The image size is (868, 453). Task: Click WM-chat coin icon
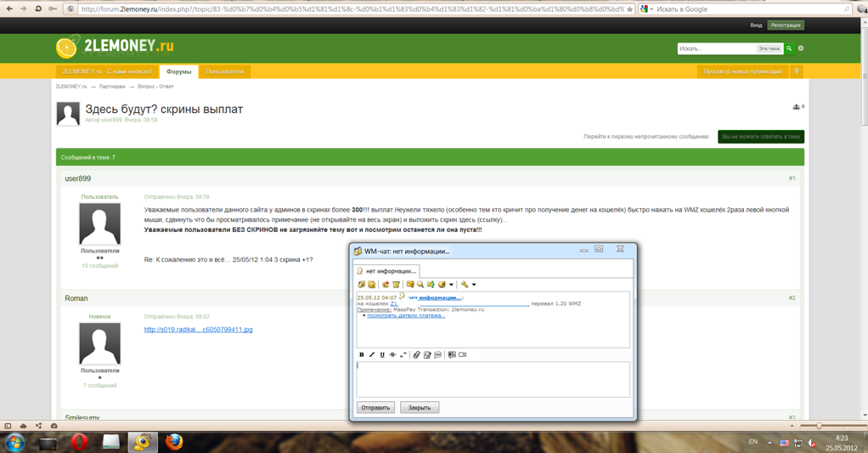(x=442, y=284)
